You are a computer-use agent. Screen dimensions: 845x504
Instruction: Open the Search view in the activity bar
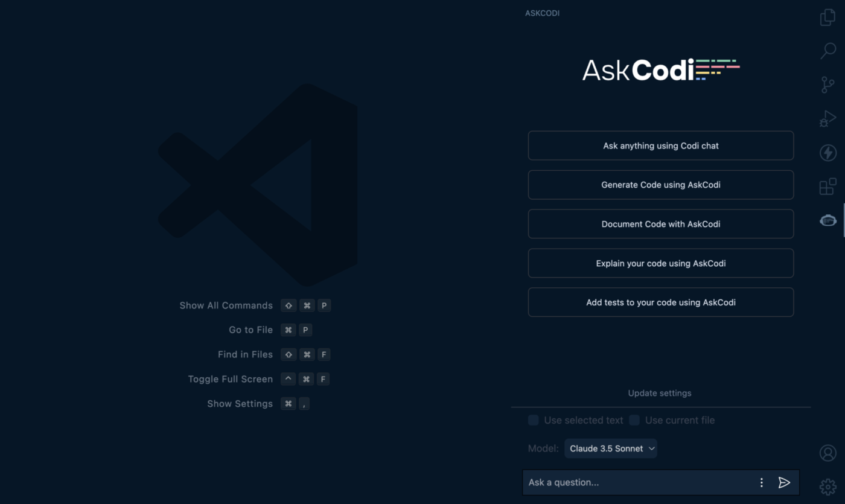click(x=827, y=51)
